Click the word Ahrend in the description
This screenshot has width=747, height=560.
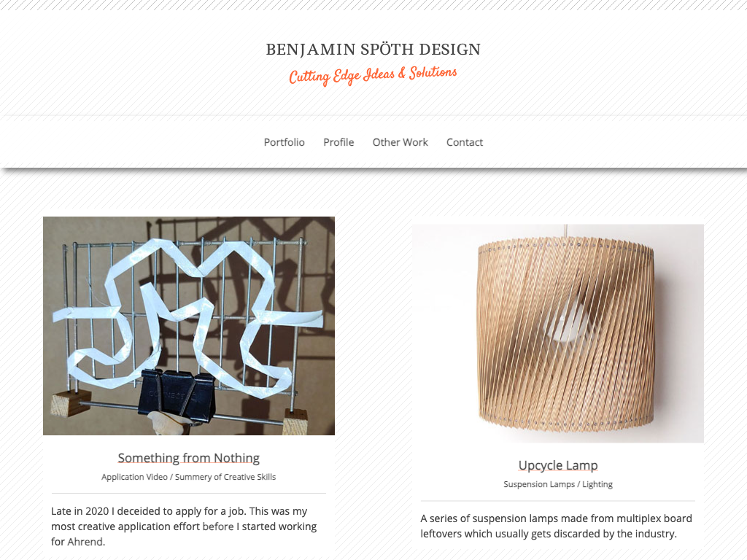tap(85, 542)
